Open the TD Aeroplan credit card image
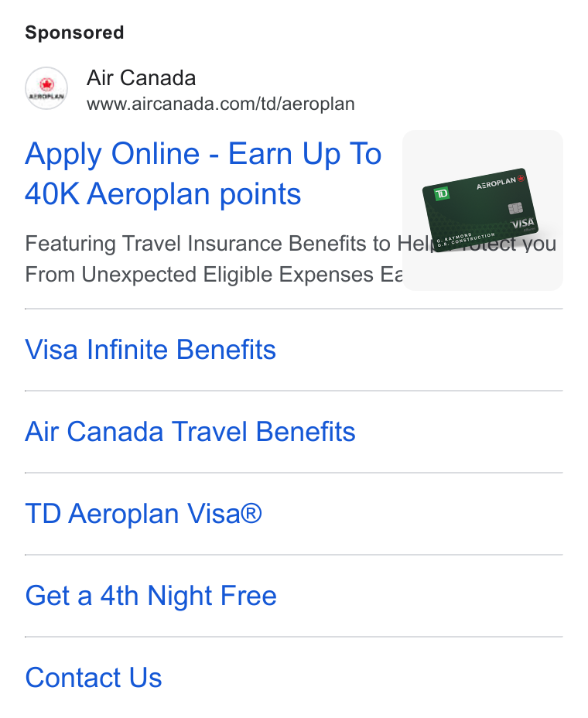Viewport: 588px width, 718px height. pyautogui.click(x=482, y=210)
